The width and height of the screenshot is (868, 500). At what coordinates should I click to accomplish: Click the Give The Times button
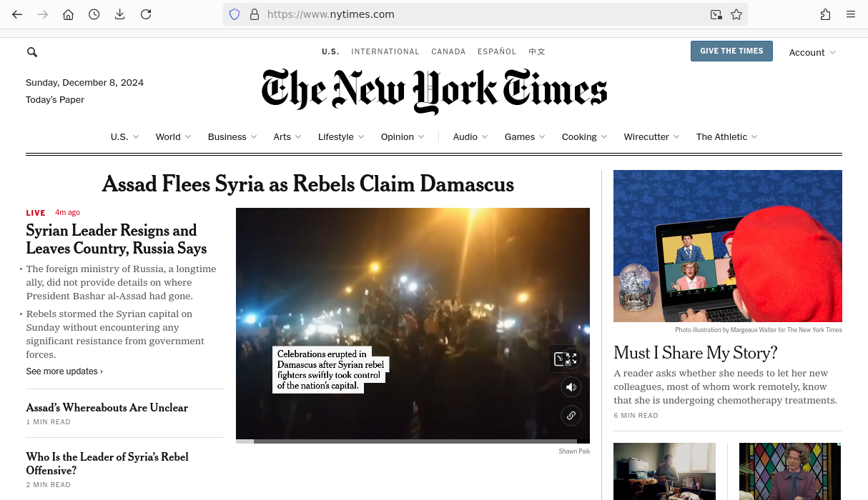pyautogui.click(x=731, y=51)
